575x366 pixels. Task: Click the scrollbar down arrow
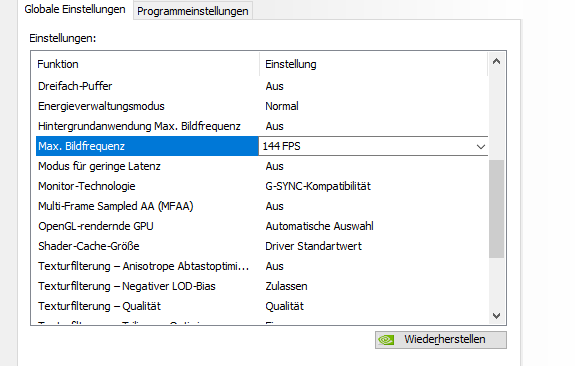coord(497,316)
